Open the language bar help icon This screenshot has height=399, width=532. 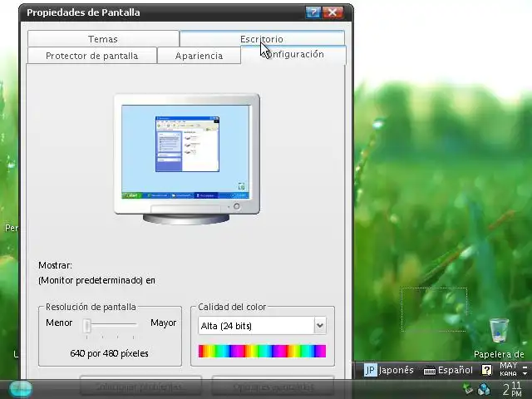[486, 370]
